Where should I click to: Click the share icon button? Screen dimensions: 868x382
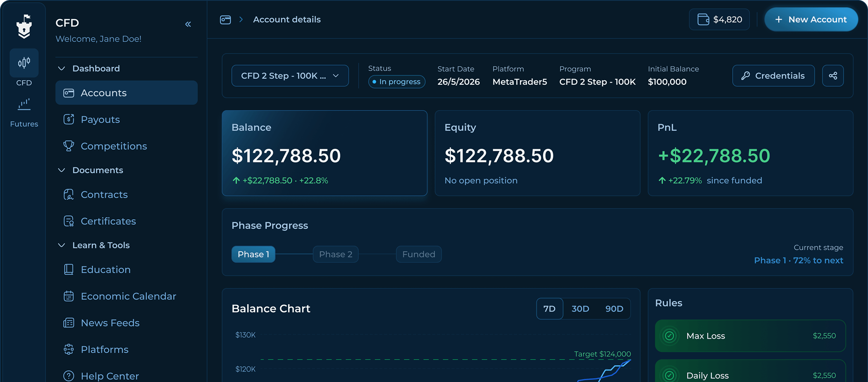click(x=833, y=76)
